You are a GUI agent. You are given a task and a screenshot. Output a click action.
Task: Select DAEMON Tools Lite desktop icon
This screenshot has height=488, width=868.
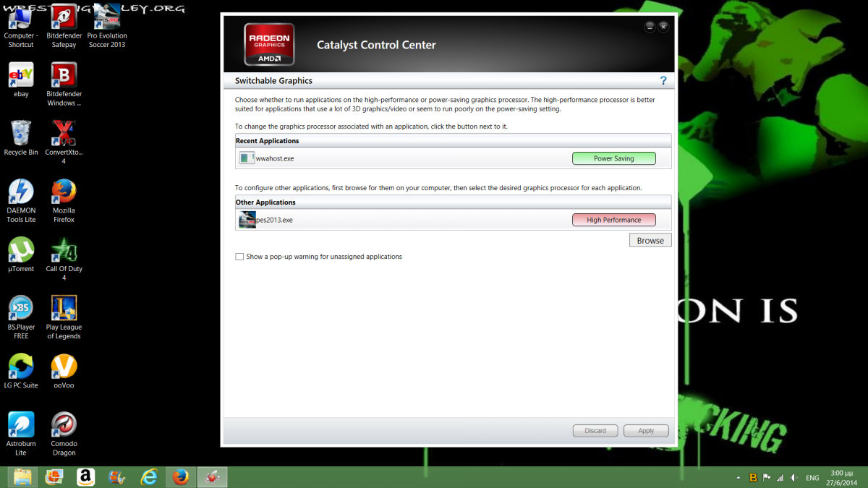pyautogui.click(x=21, y=201)
